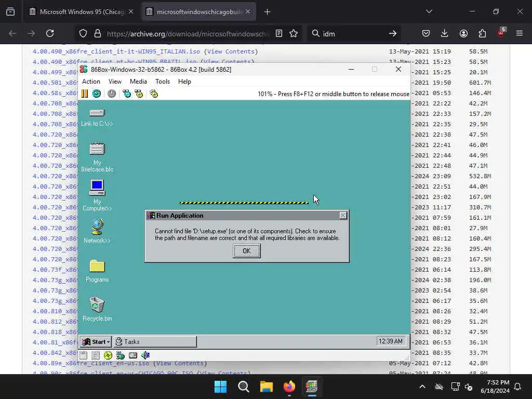Open Windows taskbar Search

click(x=243, y=387)
